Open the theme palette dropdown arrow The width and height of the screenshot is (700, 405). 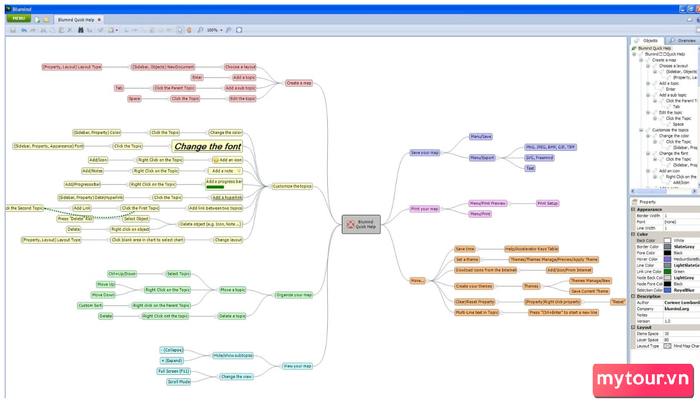coord(117,30)
